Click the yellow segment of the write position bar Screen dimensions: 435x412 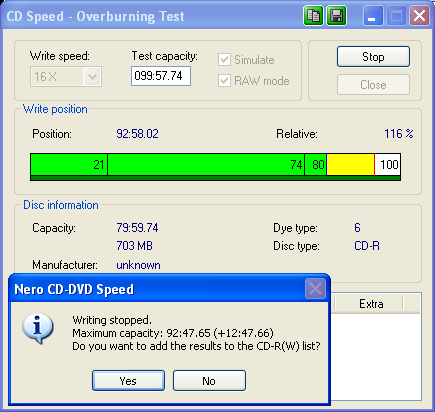point(350,164)
